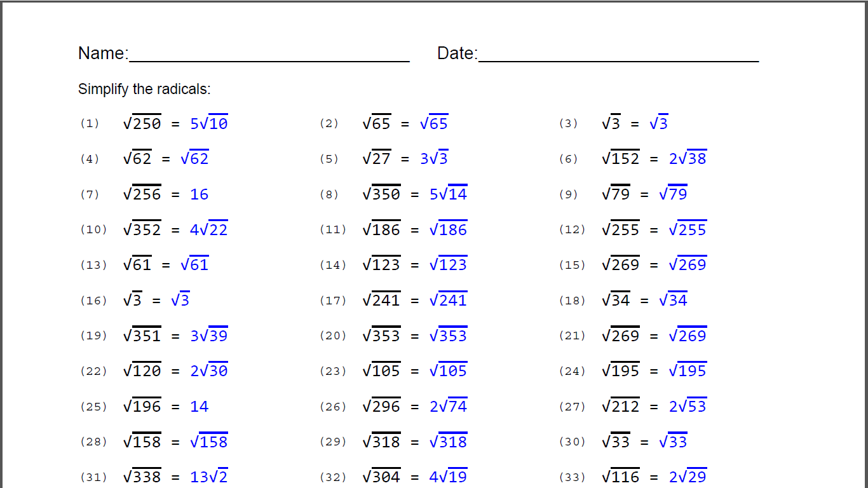Click the black radical √158
Screen dimensions: 868x488
142,442
